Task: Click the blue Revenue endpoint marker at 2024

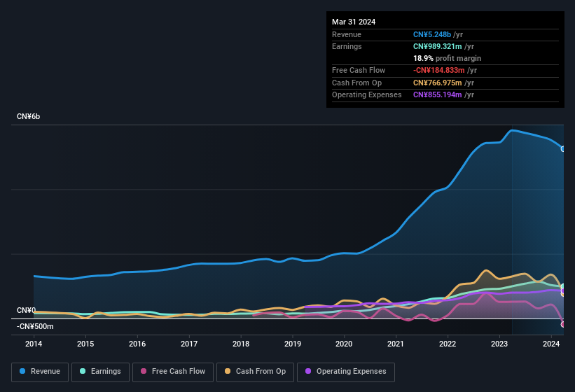Action: point(563,148)
